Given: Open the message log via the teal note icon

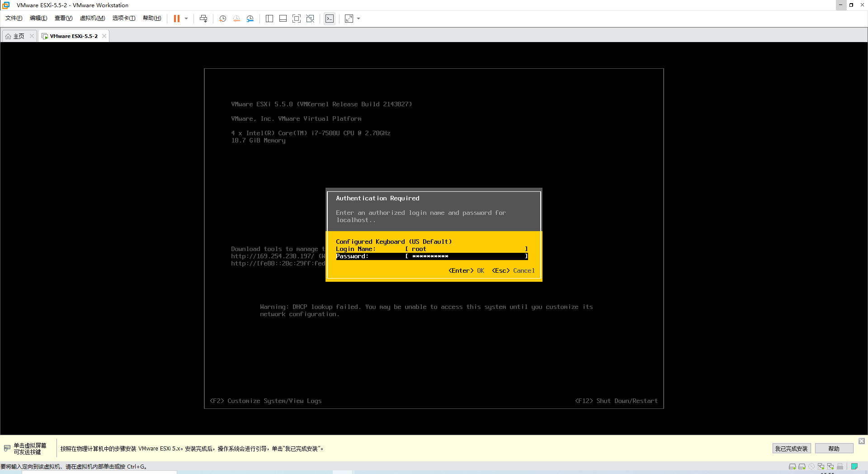Looking at the screenshot, I should tap(854, 466).
